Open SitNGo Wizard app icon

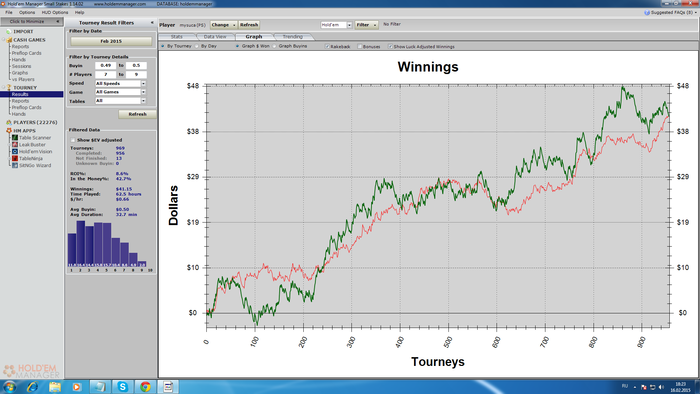(15, 166)
